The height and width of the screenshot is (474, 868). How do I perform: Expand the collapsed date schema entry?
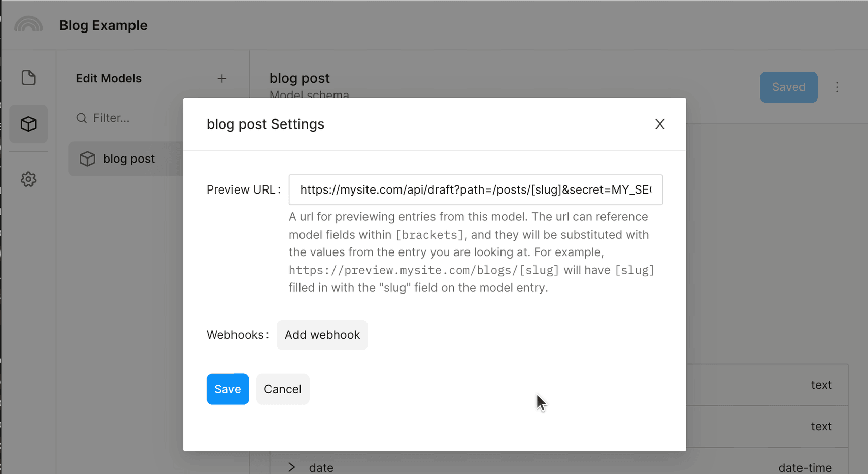coord(292,467)
